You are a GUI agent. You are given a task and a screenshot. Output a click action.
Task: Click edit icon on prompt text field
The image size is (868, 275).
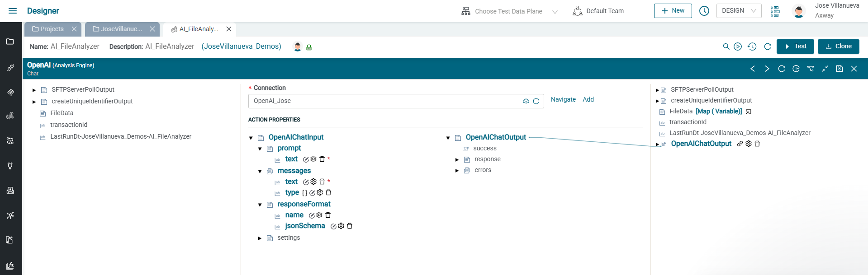coord(306,159)
